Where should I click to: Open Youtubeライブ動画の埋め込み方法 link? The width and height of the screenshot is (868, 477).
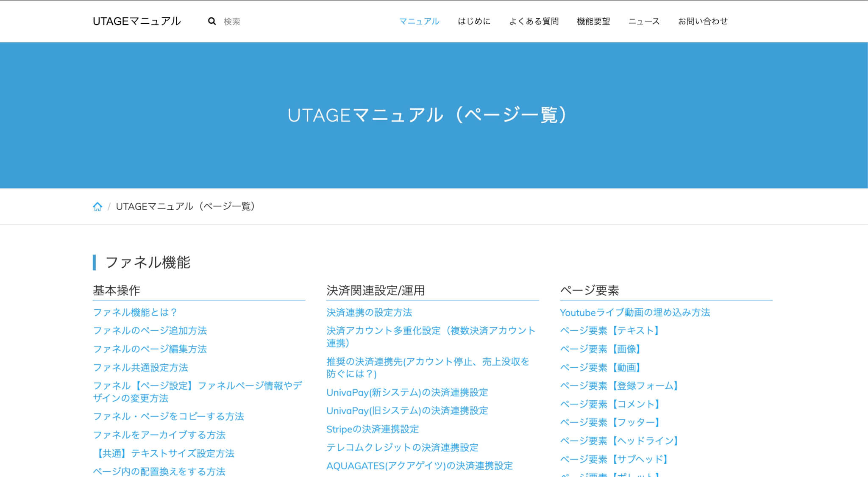pyautogui.click(x=635, y=312)
